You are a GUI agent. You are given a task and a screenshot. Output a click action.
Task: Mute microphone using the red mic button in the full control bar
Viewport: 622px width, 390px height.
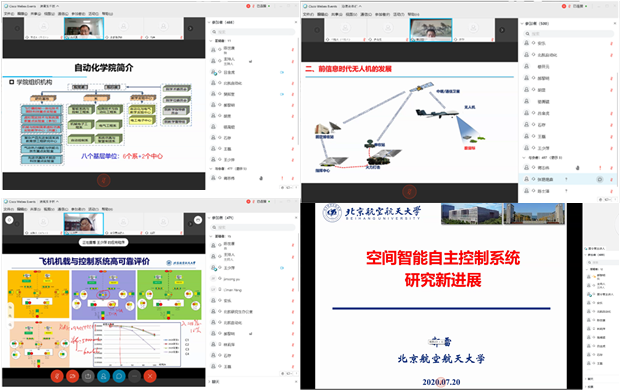57,376
